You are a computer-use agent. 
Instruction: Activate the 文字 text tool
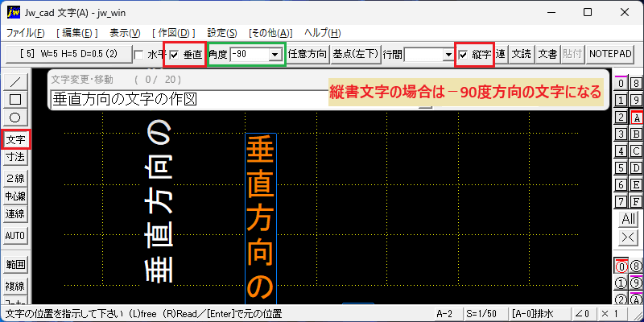(x=15, y=140)
